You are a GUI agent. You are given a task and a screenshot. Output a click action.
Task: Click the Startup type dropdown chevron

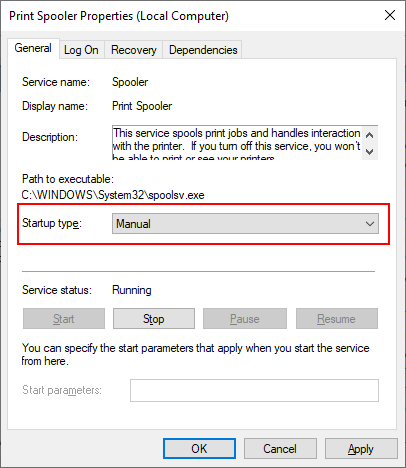[x=370, y=224]
